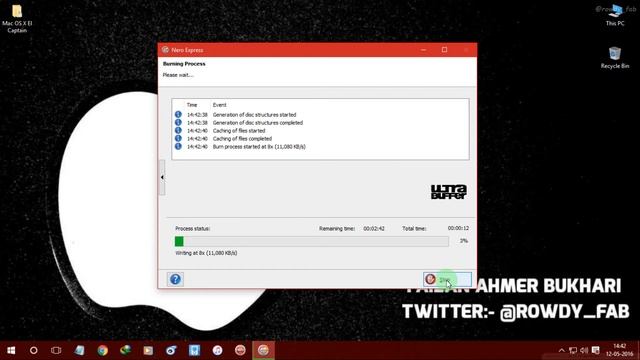Image resolution: width=640 pixels, height=360 pixels.
Task: Open the volume icon in system tray
Action: pos(584,351)
